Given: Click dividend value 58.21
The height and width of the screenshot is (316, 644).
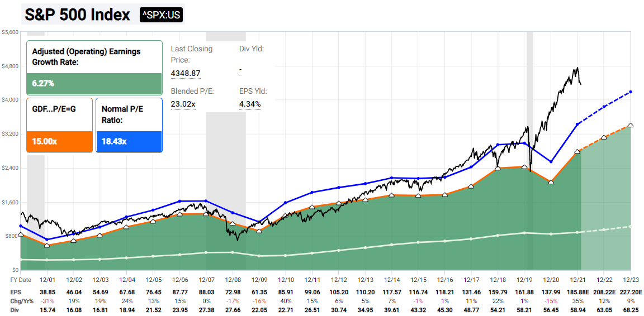Looking at the screenshot, I should click(524, 310).
